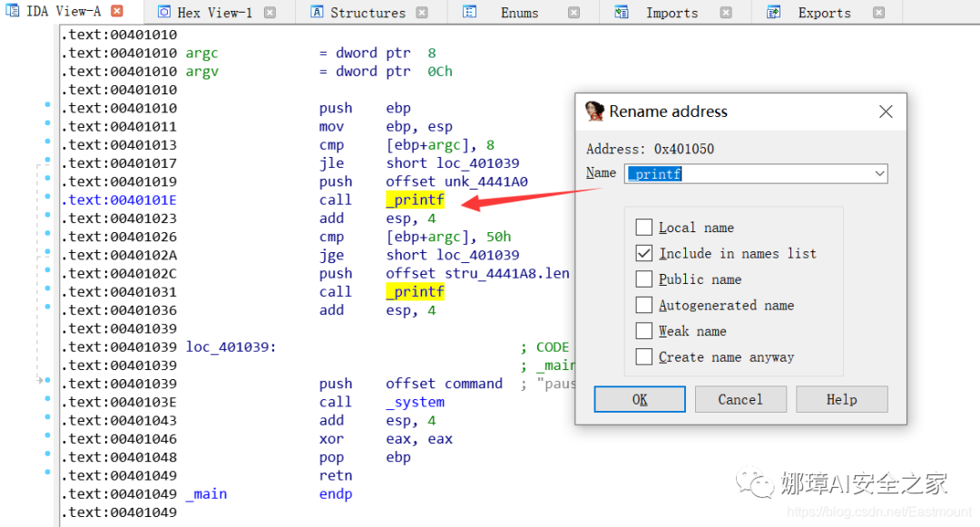Close the Imports tab
The width and height of the screenshot is (980, 527).
[x=726, y=13]
